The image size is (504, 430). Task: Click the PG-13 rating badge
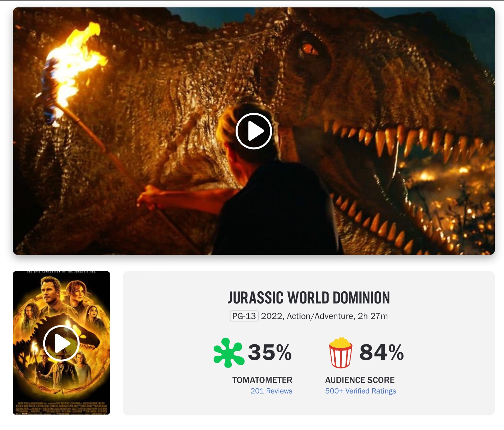(244, 316)
